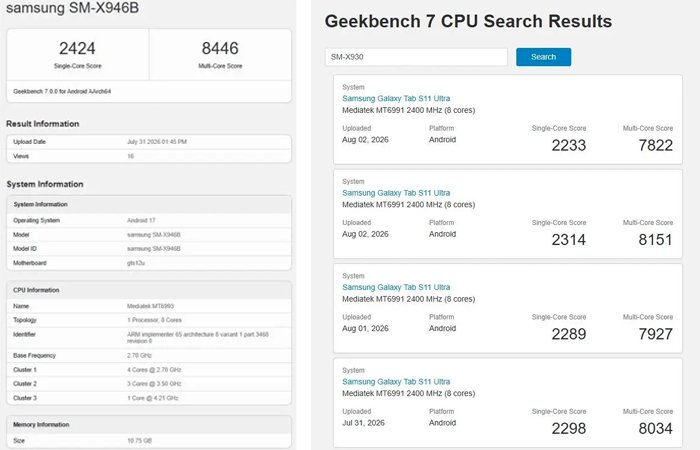Click single-core score 2298 in fourth result
Screen dimensions: 700x450
coord(569,429)
